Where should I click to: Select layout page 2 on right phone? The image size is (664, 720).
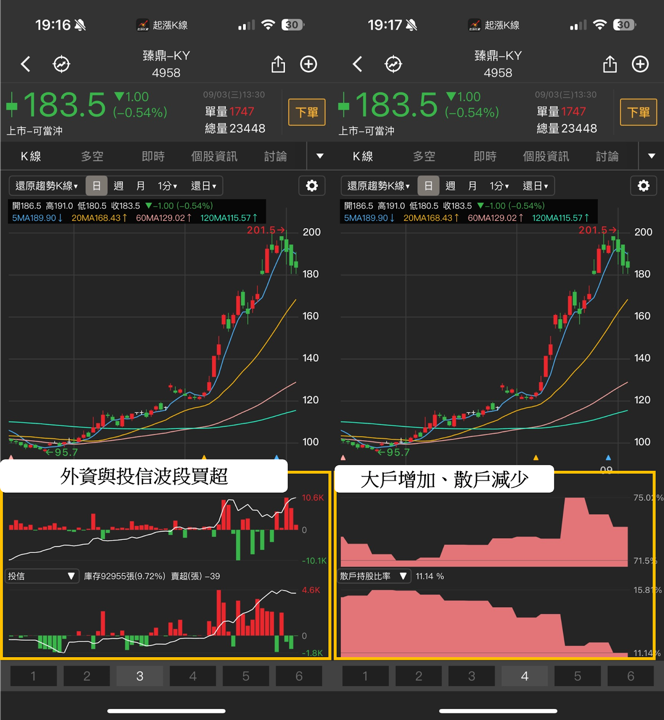pos(419,676)
